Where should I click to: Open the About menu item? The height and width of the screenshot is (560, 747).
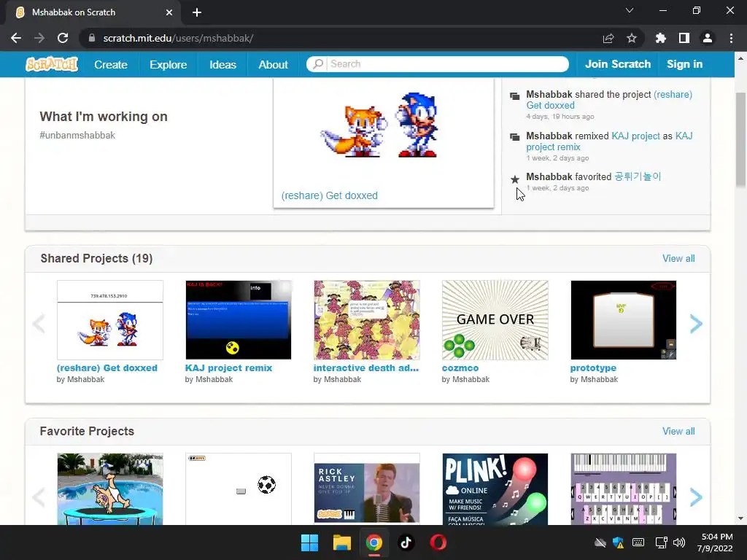click(x=273, y=64)
